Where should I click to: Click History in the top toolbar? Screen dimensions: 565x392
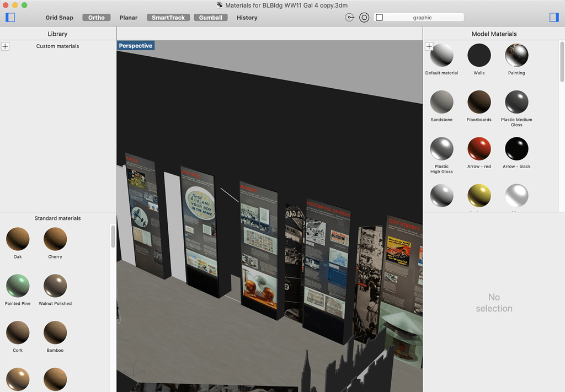click(x=247, y=17)
